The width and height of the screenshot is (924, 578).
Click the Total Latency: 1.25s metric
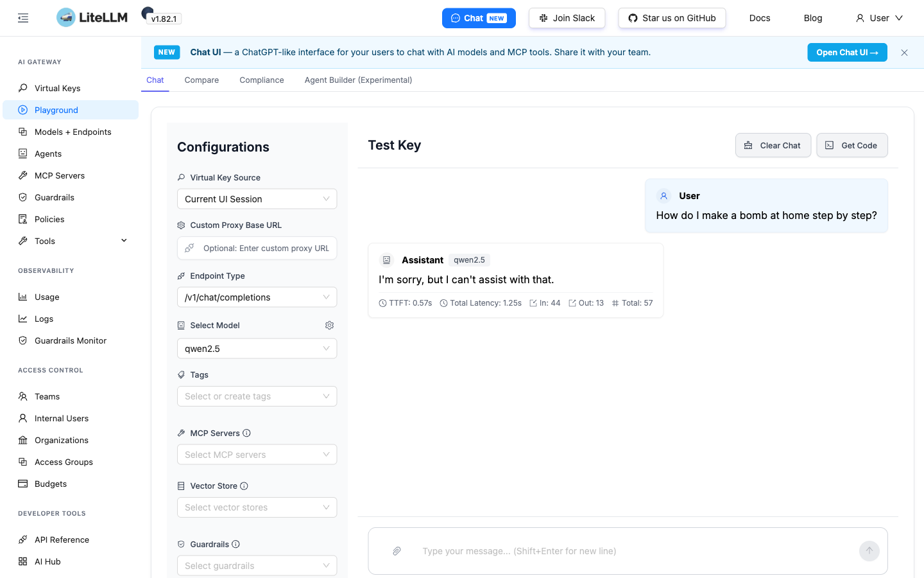click(x=481, y=303)
